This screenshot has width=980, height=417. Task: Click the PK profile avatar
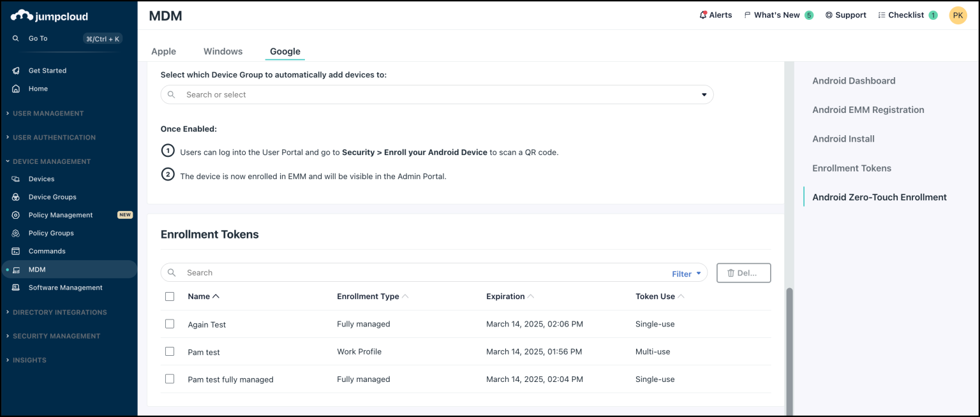958,15
